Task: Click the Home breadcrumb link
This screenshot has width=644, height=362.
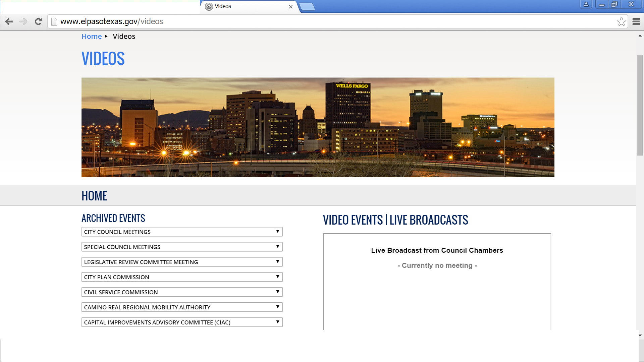Action: point(92,37)
